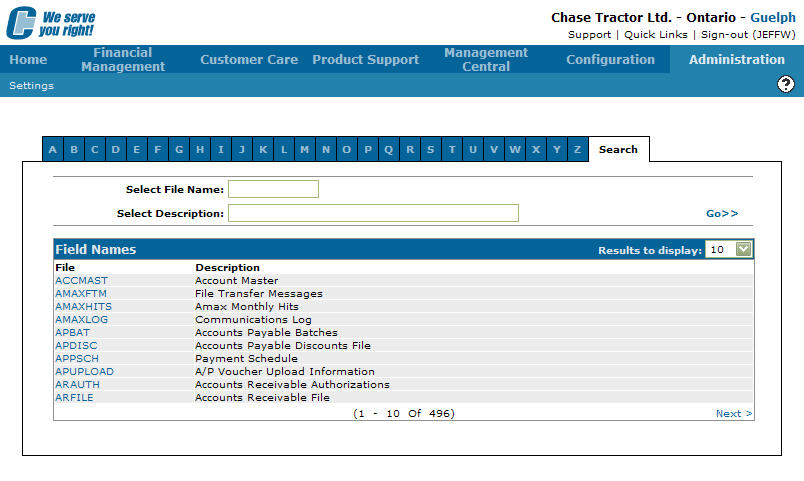Screen dimensions: 804x481
Task: Open the Administration menu tab
Action: pyautogui.click(x=737, y=59)
